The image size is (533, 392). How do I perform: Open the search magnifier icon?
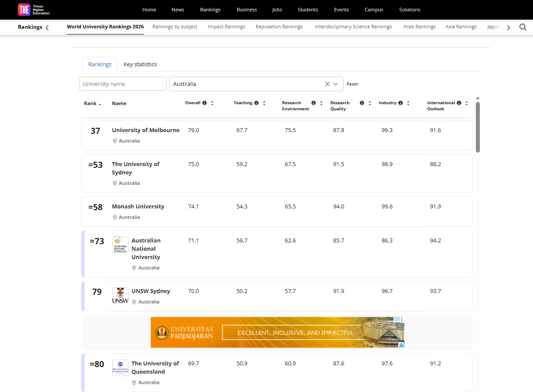(x=523, y=27)
